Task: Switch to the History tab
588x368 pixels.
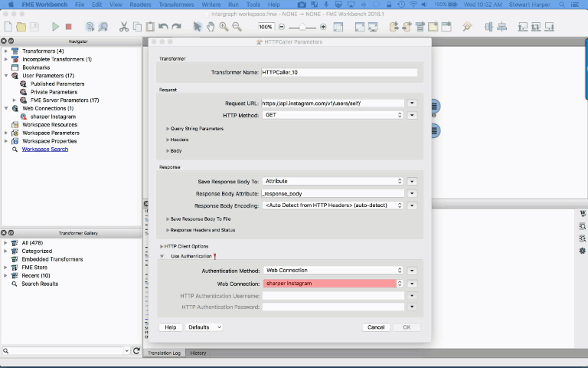Action: pos(198,353)
